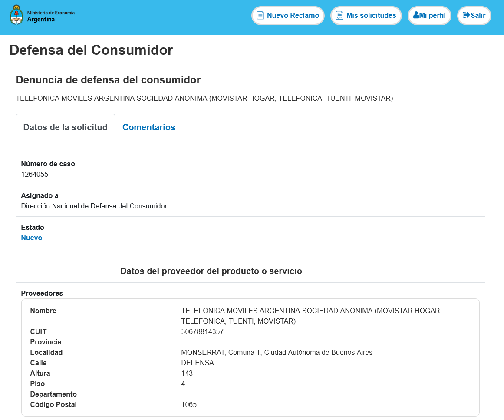
Task: Click the Altura label
Action: [x=40, y=374]
